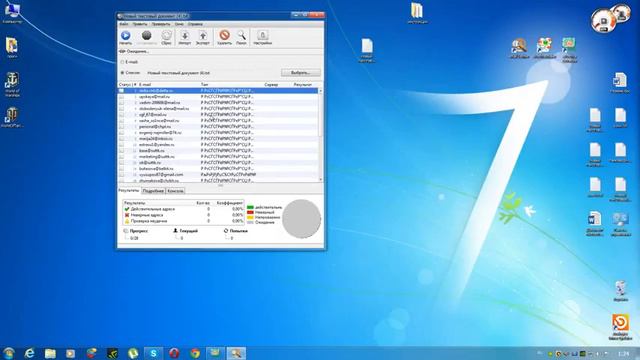The height and width of the screenshot is (360, 640).
Task: Switch to the Консоль tab
Action: click(175, 191)
